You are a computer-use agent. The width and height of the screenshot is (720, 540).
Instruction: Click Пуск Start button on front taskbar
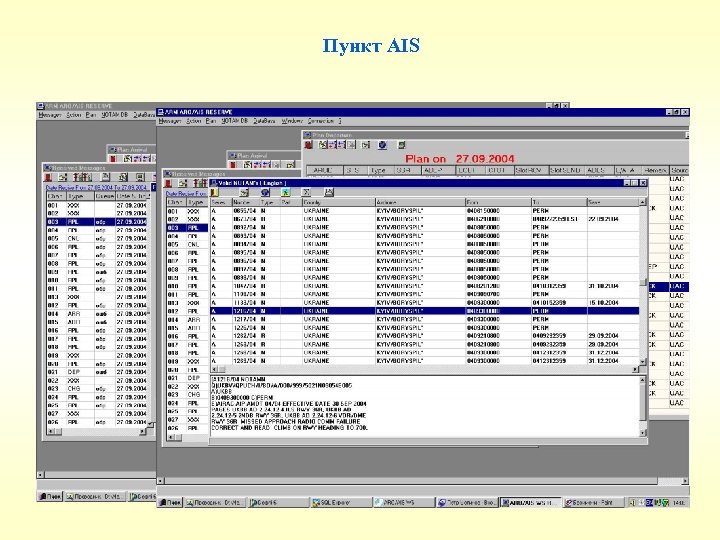click(x=170, y=503)
